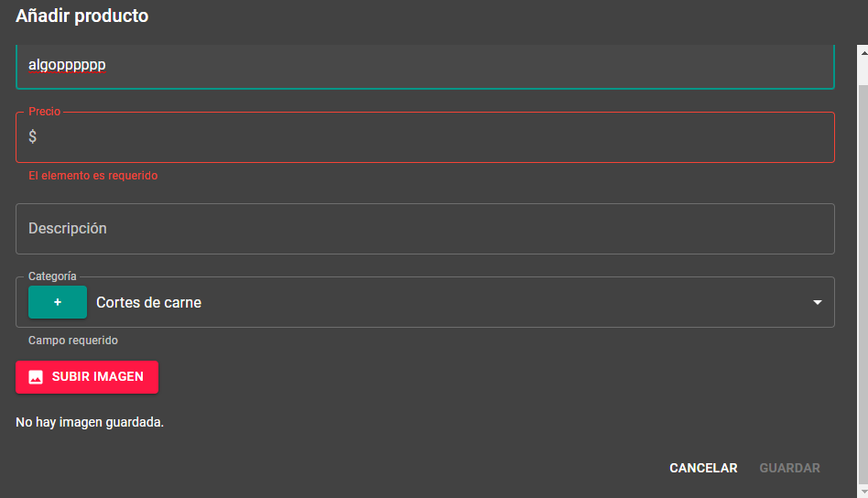This screenshot has width=868, height=498.
Task: Click the scrollbar down arrow
Action: click(x=863, y=491)
